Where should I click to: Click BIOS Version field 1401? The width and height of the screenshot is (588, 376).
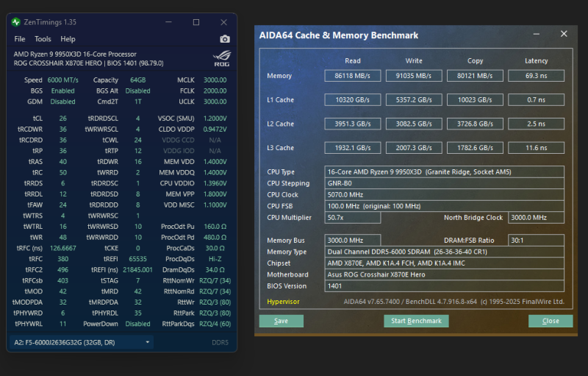(445, 286)
